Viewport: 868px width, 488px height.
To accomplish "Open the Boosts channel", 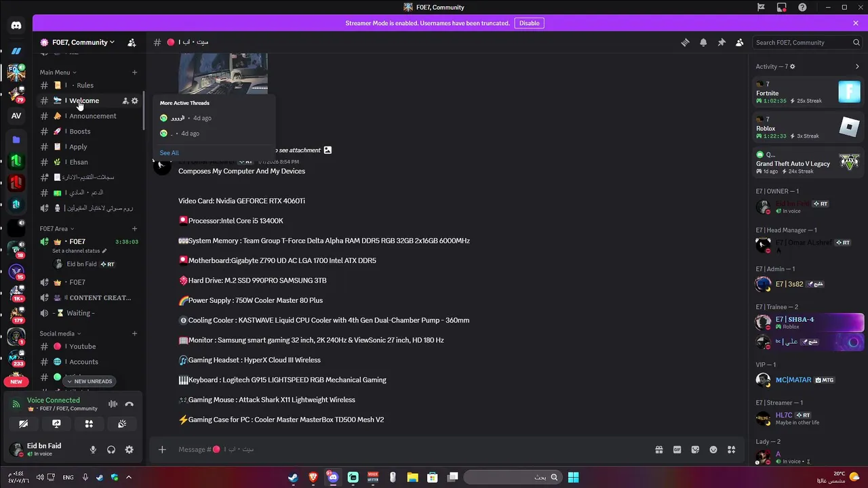I will point(90,131).
